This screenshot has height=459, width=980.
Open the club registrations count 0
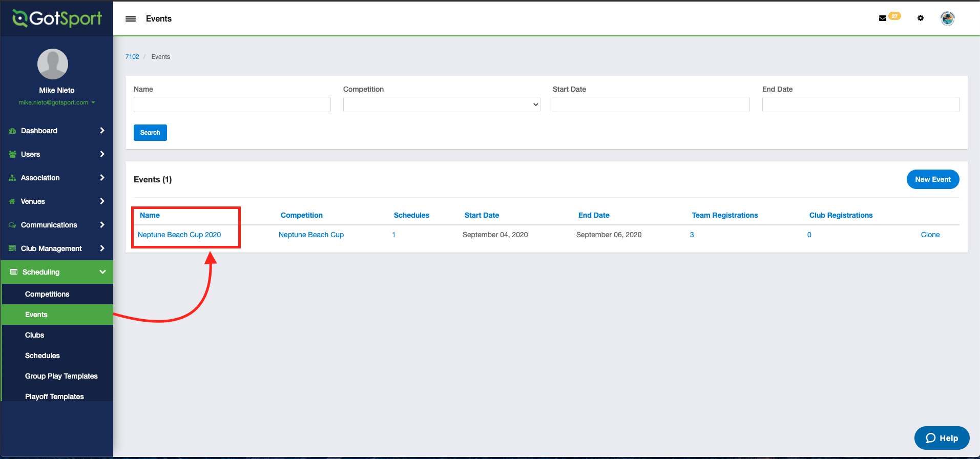point(809,235)
